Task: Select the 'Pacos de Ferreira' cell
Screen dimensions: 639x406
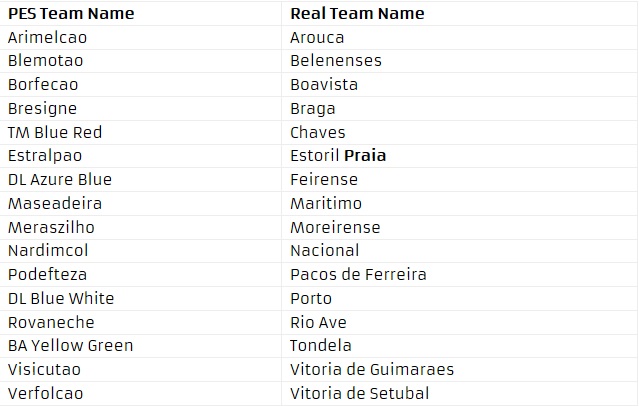Action: coord(358,274)
